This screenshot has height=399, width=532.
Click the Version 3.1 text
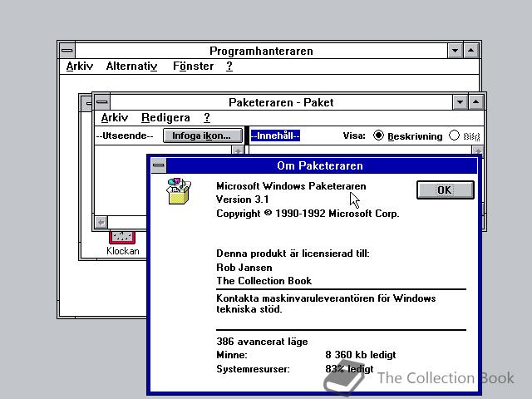243,199
